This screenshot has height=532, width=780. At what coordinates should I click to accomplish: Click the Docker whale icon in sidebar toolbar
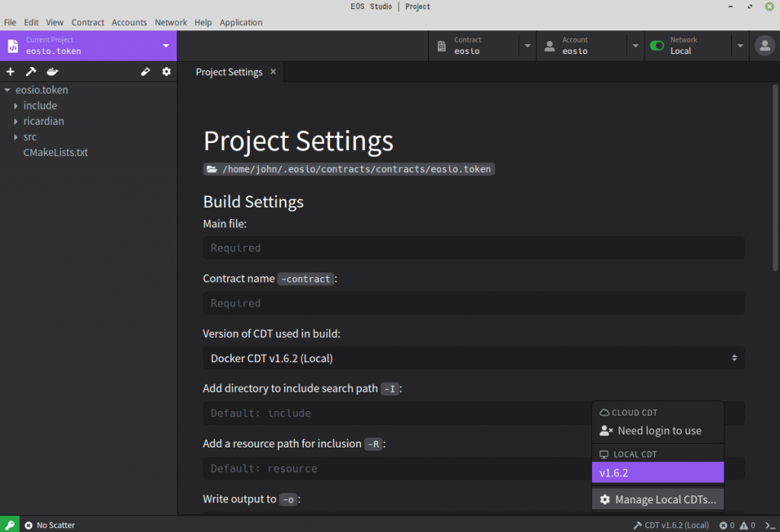click(52, 72)
